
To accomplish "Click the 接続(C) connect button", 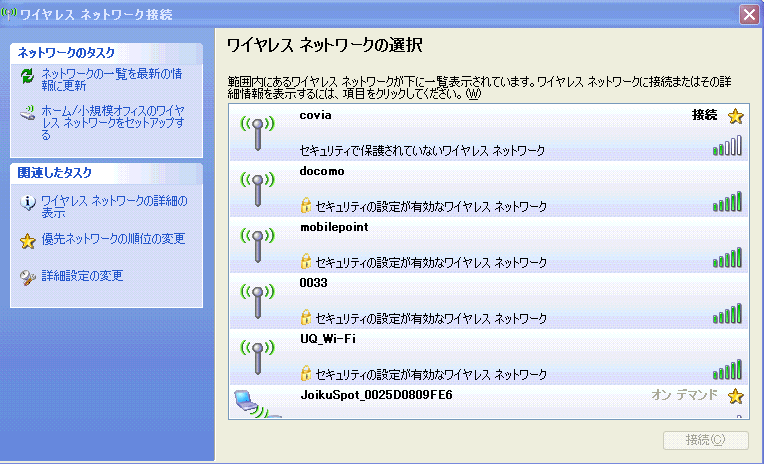I will point(706,440).
